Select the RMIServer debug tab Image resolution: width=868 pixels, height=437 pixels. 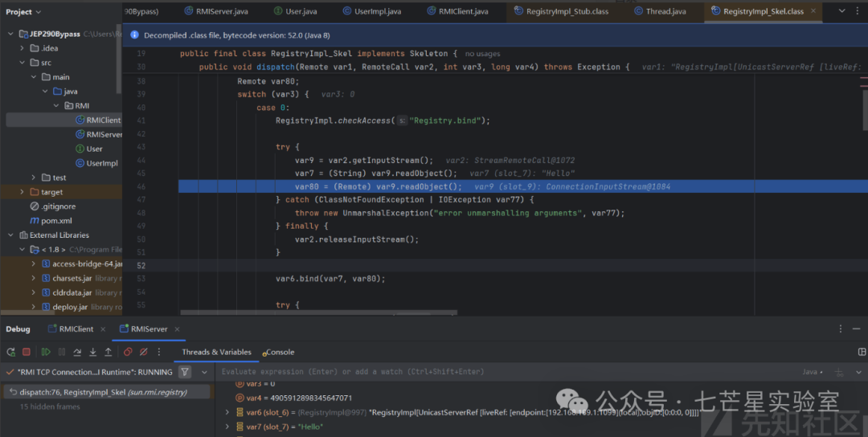coord(143,329)
